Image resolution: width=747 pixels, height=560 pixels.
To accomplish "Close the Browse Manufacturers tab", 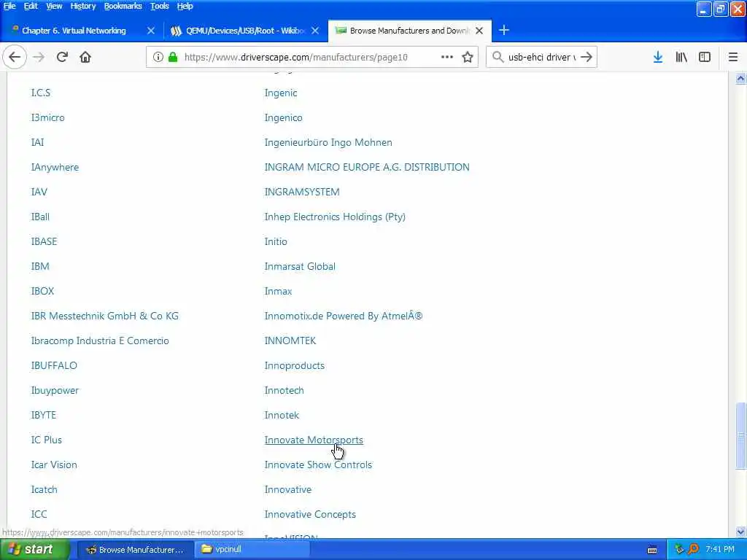I will point(479,31).
